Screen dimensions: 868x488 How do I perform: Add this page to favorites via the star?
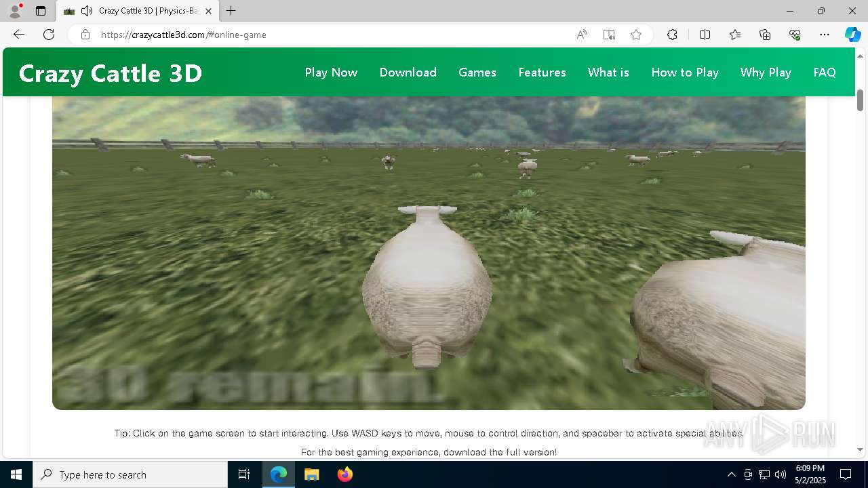(636, 35)
